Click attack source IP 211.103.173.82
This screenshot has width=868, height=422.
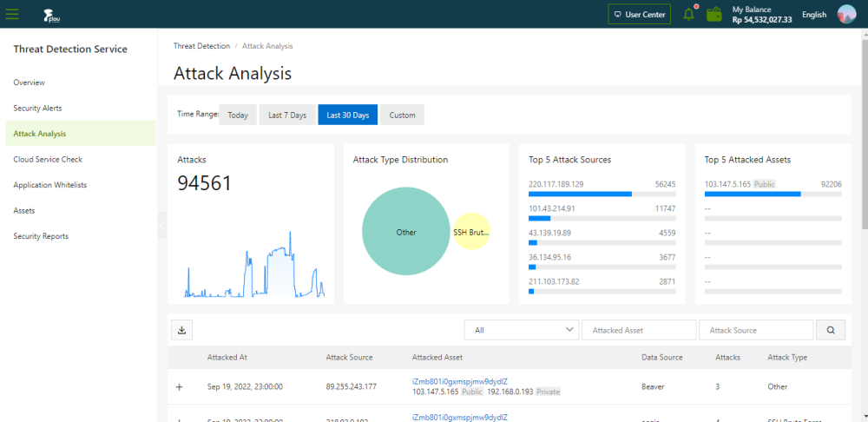coord(554,281)
